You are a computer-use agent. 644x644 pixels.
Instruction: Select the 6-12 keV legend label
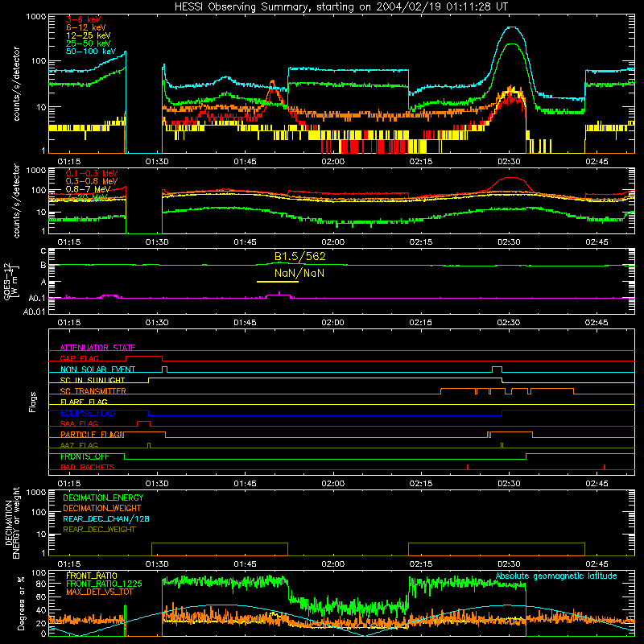pyautogui.click(x=86, y=27)
